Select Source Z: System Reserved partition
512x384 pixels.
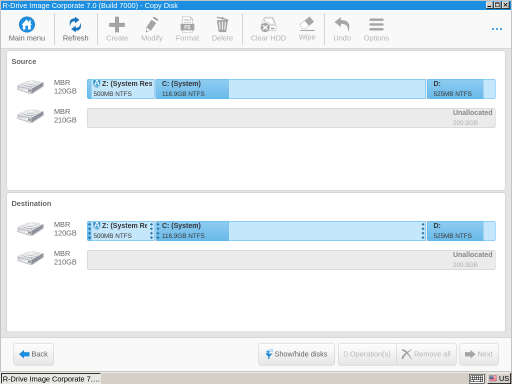point(121,89)
